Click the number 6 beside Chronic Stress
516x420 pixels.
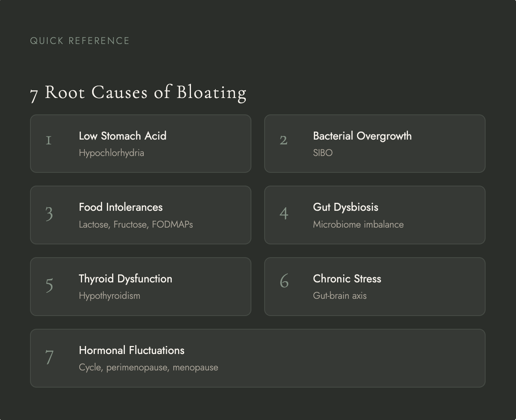(x=284, y=281)
